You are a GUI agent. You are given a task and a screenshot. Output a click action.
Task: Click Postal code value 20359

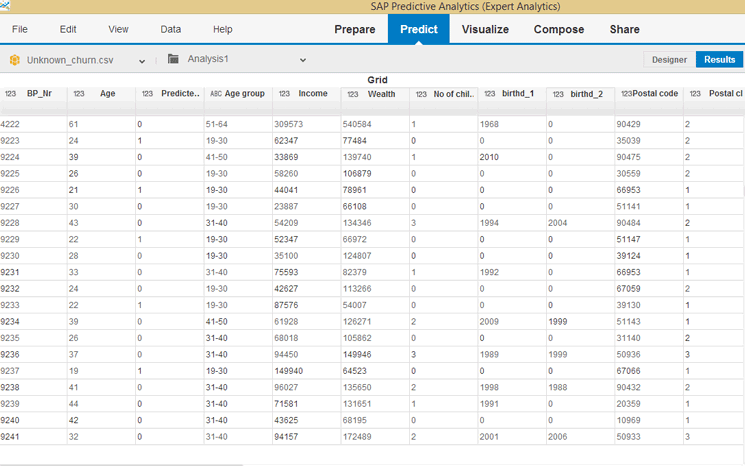click(628, 404)
